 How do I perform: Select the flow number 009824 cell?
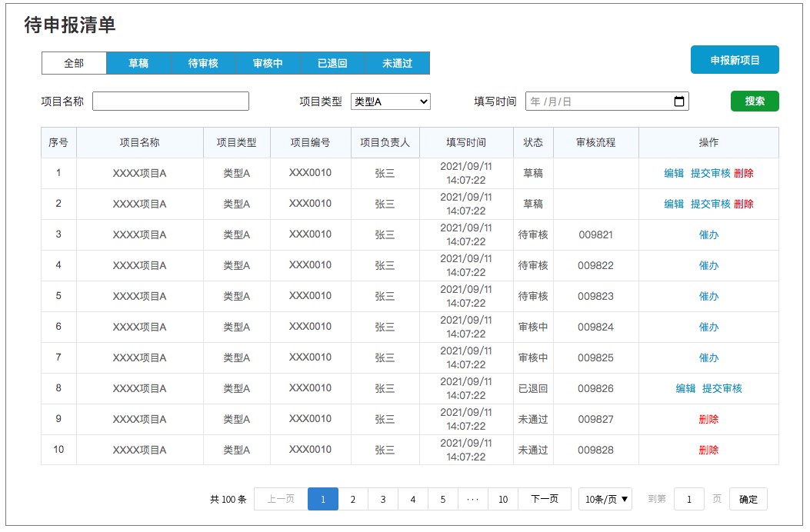tap(595, 327)
